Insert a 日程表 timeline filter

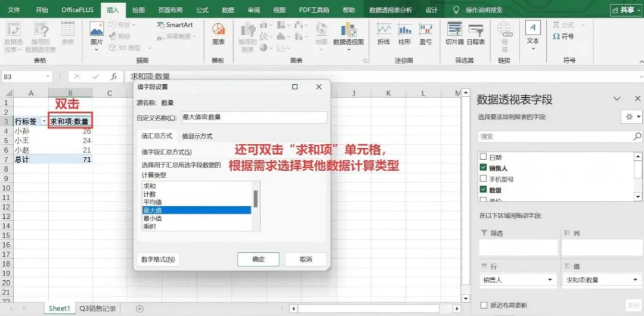pyautogui.click(x=476, y=34)
